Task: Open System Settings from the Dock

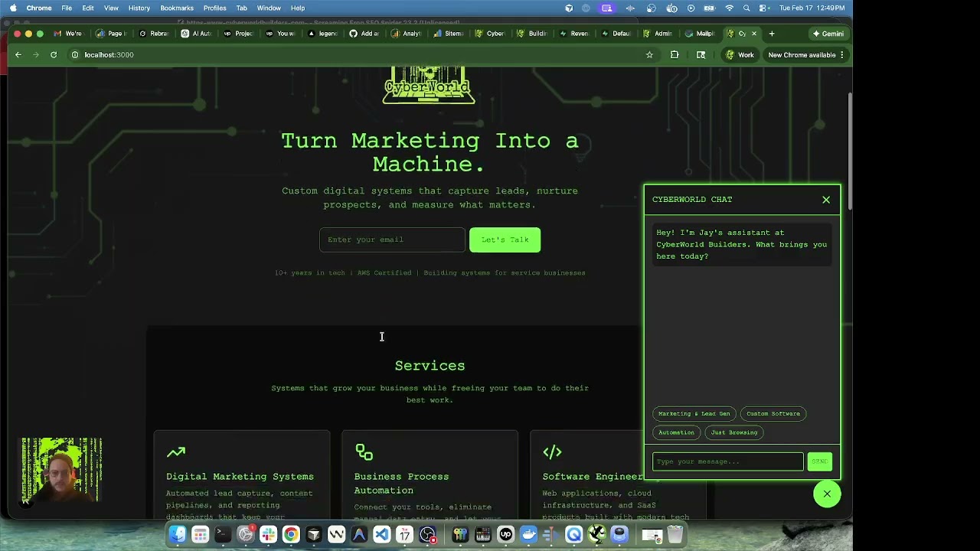Action: (x=245, y=535)
